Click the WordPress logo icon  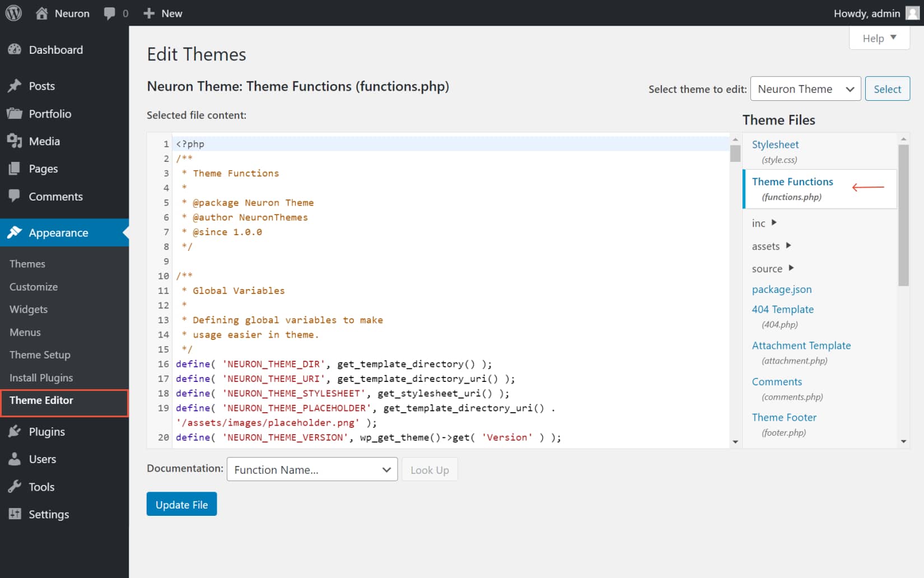[13, 13]
